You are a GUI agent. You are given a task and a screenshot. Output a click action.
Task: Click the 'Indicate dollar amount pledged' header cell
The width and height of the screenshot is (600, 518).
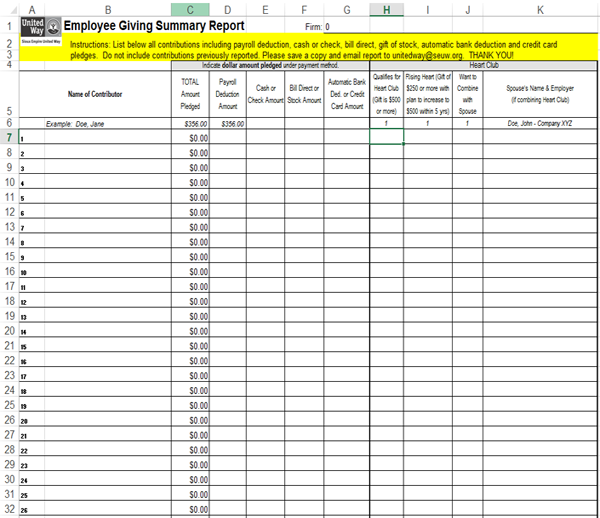pos(270,65)
